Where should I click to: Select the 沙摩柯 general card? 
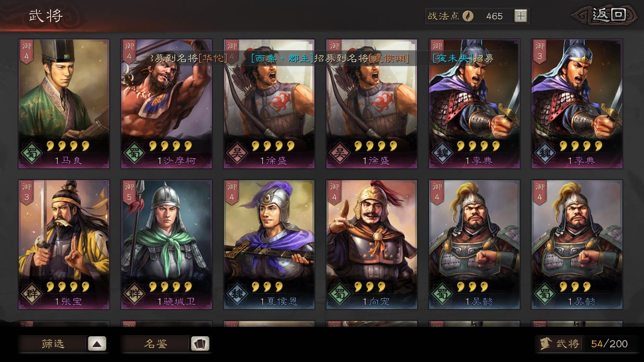(x=167, y=104)
